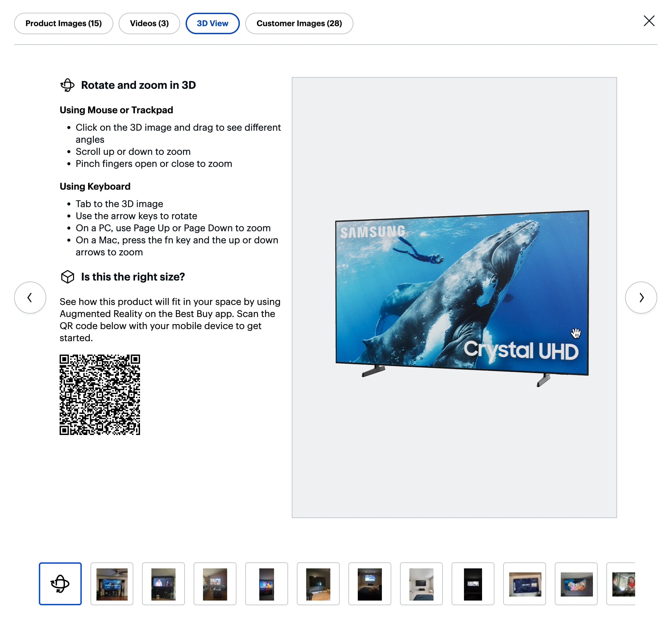Open thumbnail of TV in bright white room
Viewport: 672px width, 622px height.
point(421,583)
